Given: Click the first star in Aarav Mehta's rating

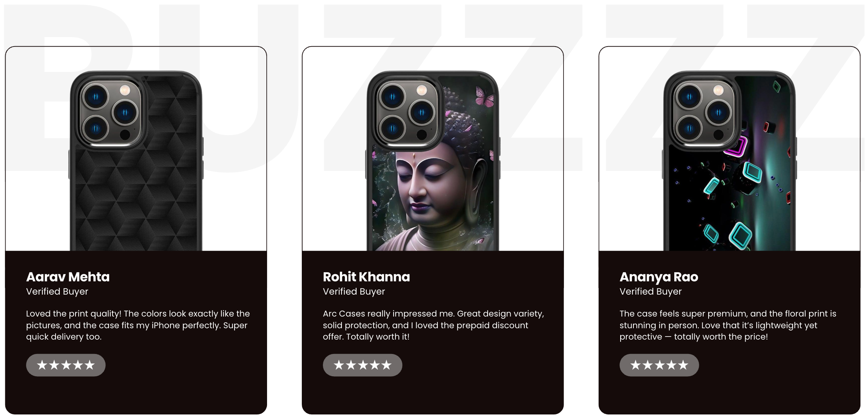Looking at the screenshot, I should click(x=42, y=365).
